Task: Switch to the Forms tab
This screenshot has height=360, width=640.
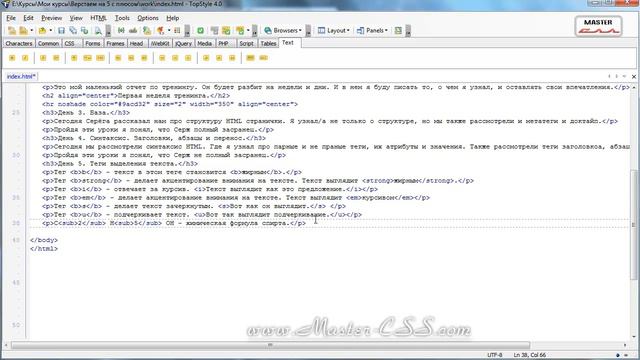Action: 93,43
